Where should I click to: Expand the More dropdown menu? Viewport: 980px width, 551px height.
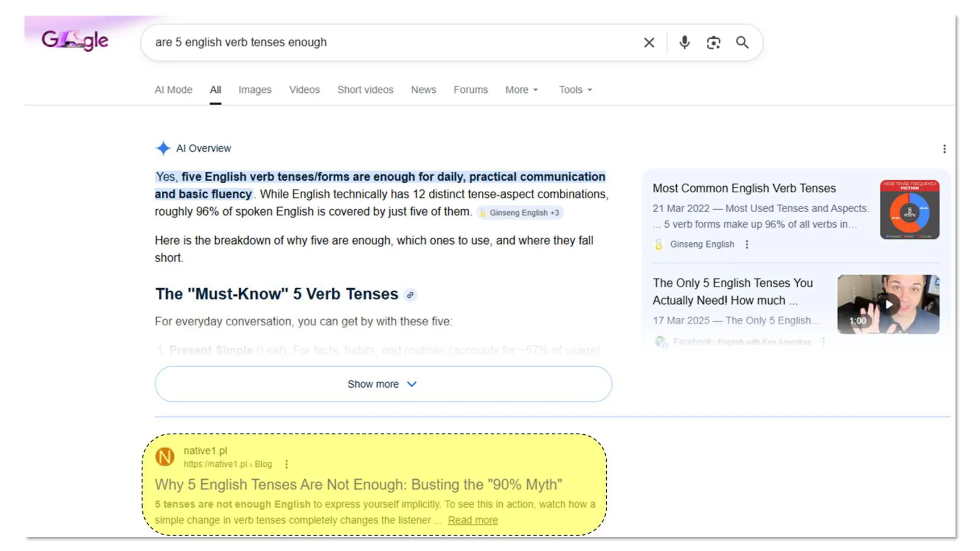[522, 90]
